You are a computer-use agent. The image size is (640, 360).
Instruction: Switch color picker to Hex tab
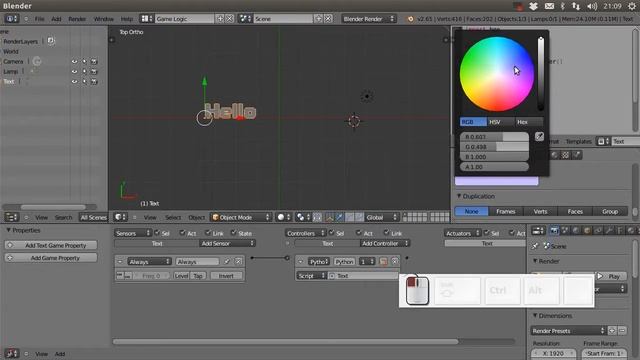click(x=529, y=122)
